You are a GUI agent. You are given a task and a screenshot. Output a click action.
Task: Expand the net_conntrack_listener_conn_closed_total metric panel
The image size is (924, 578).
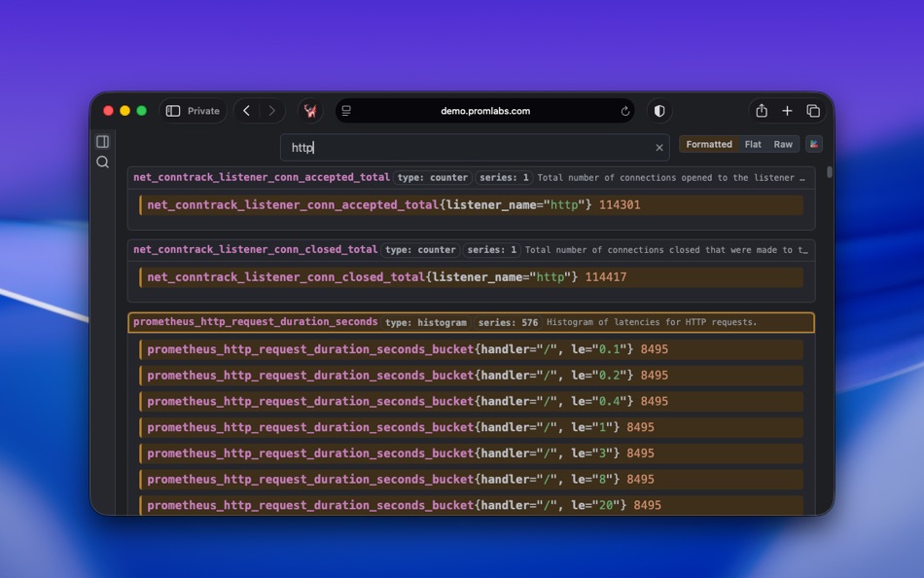coord(255,249)
